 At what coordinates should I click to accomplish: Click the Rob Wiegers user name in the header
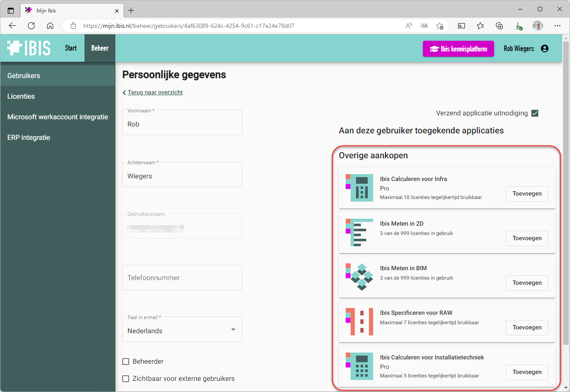coord(519,48)
